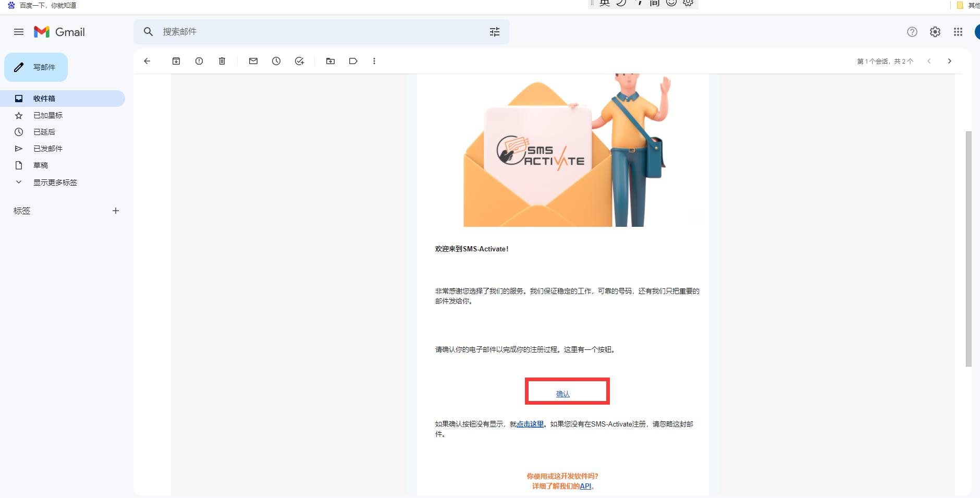This screenshot has width=980, height=498.
Task: Apply a label using the label icon
Action: pyautogui.click(x=353, y=61)
